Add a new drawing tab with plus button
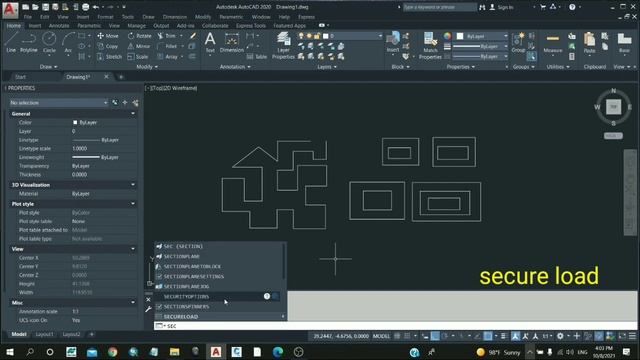The height and width of the screenshot is (360, 640). coord(121,77)
